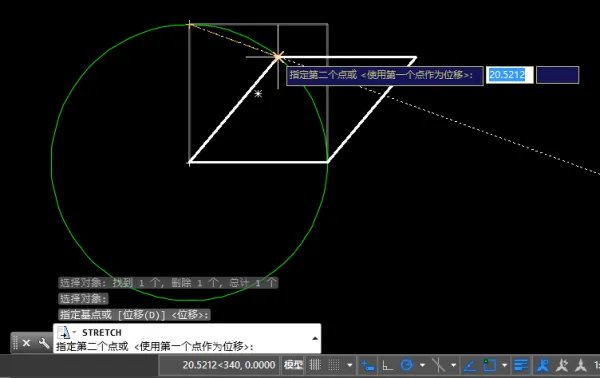
Task: Toggle ortho mode icon
Action: [388, 365]
